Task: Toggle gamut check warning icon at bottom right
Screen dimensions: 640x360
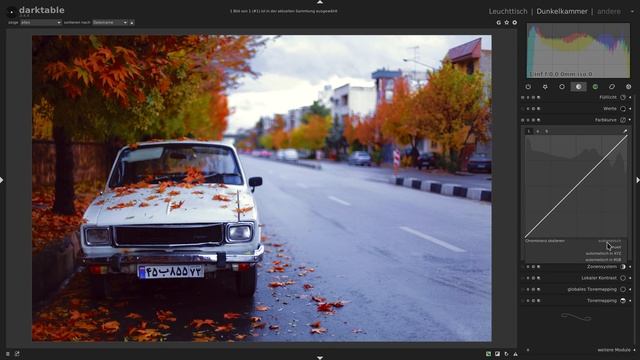Action: coord(516,354)
